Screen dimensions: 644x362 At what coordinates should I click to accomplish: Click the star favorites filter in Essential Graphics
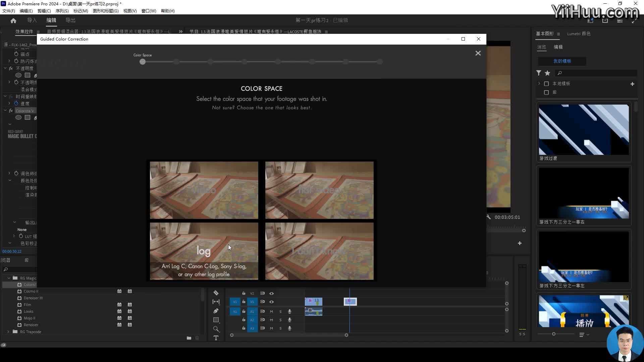(547, 73)
